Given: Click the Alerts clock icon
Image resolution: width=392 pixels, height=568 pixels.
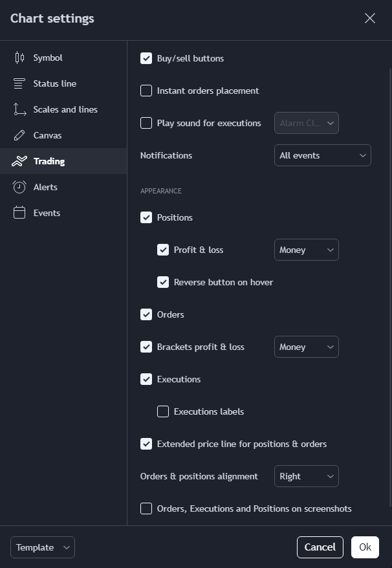Looking at the screenshot, I should coord(19,187).
